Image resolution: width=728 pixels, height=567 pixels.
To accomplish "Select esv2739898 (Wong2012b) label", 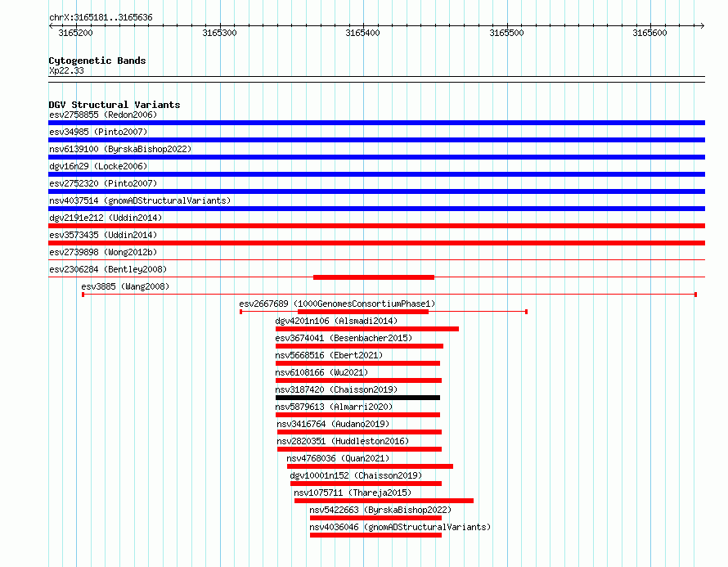I will (103, 252).
